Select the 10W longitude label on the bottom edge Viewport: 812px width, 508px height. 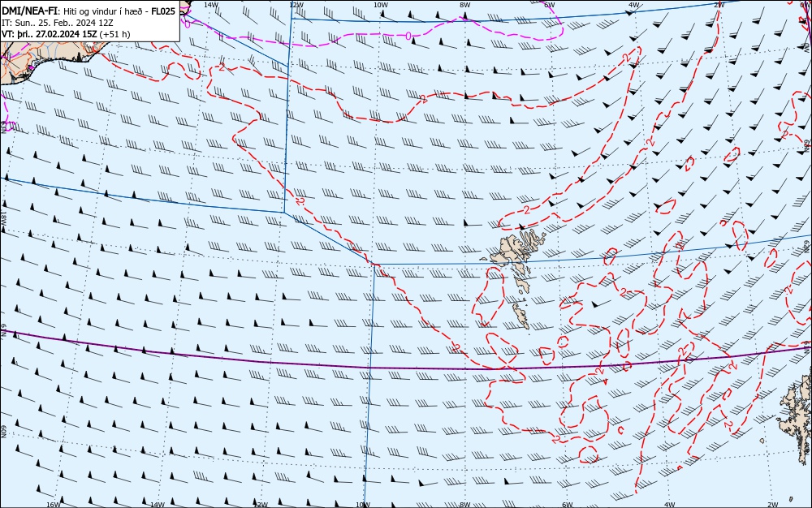tap(363, 505)
